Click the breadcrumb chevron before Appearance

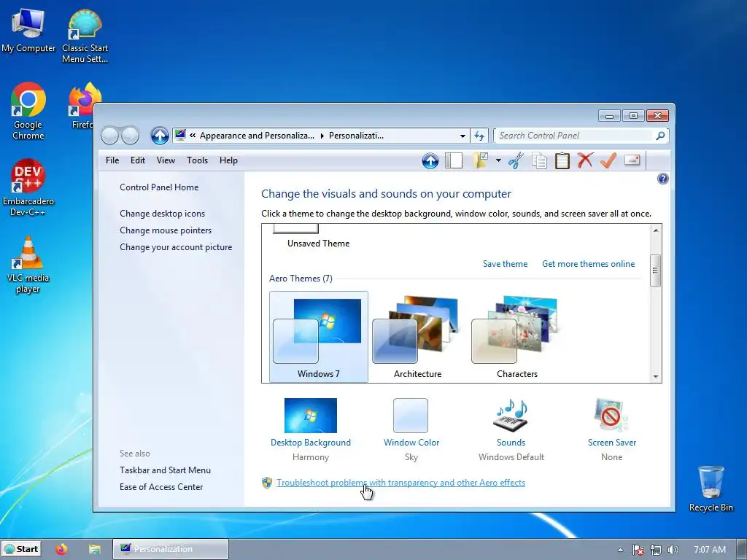pos(193,136)
